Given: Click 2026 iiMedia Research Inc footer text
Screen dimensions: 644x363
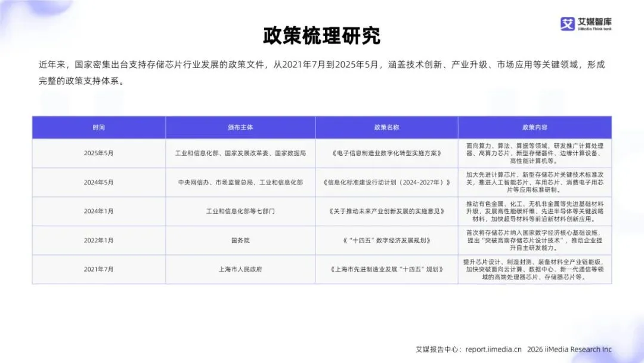Looking at the screenshot, I should coord(569,349).
